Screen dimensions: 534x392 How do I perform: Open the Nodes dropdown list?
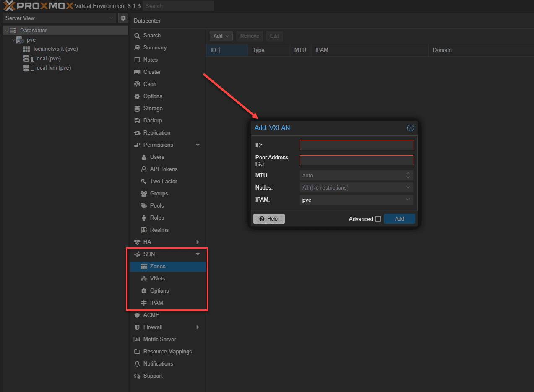click(x=408, y=188)
